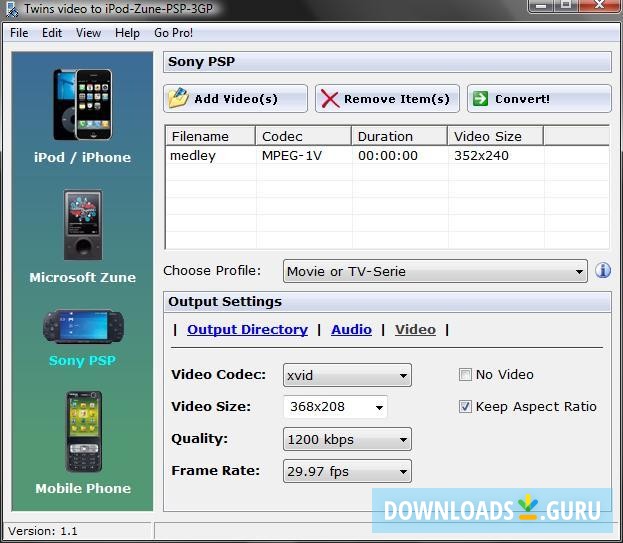This screenshot has height=543, width=623.
Task: Click Version: 1.1 in status bar
Action: [x=43, y=531]
